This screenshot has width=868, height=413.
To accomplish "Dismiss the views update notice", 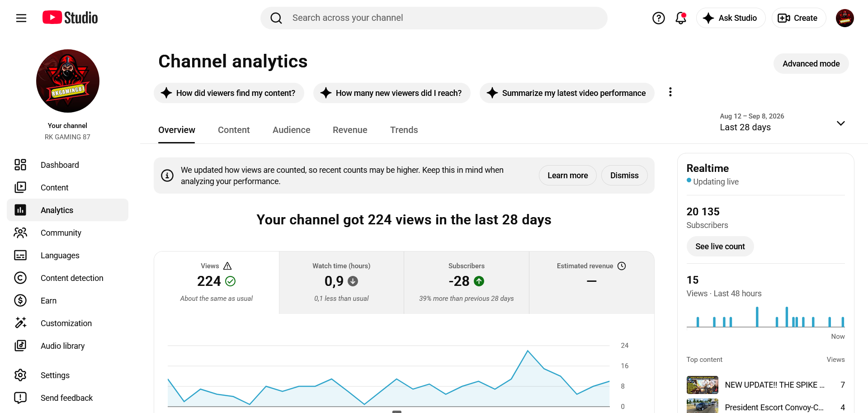I will [x=624, y=176].
